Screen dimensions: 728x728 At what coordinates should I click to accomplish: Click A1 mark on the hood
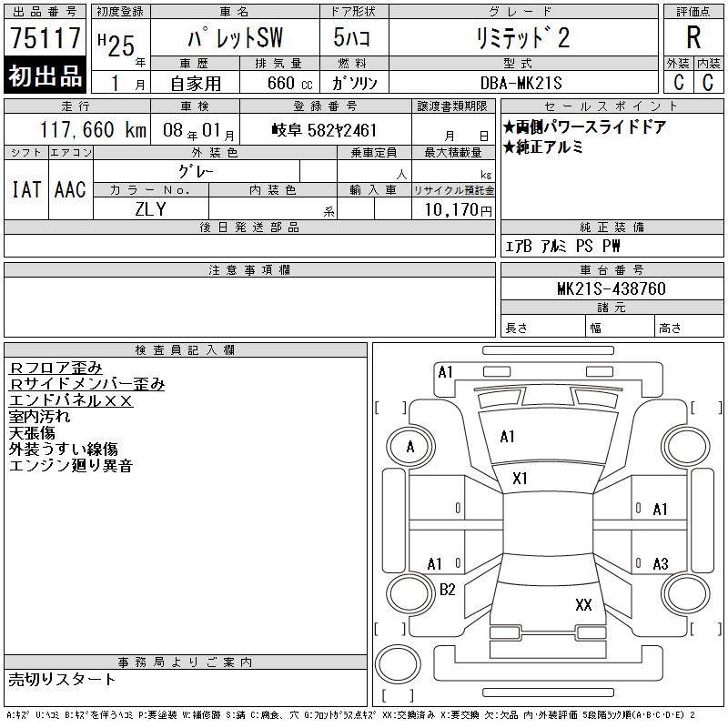(x=507, y=437)
